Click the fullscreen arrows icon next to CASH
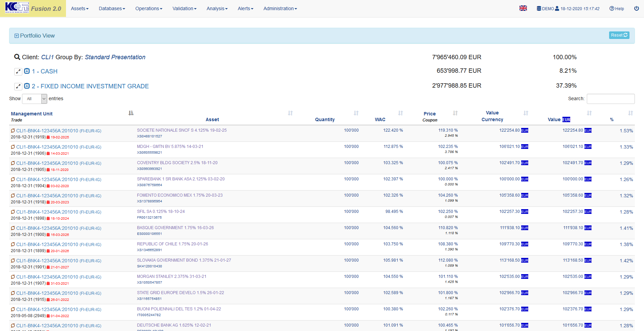 click(18, 72)
